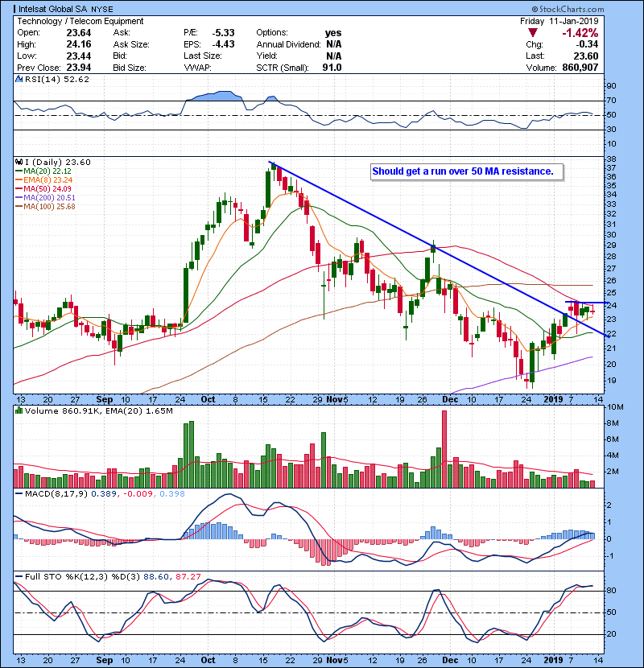644x668 pixels.
Task: Click the stochastic %K value 88.60
Action: pyautogui.click(x=156, y=577)
